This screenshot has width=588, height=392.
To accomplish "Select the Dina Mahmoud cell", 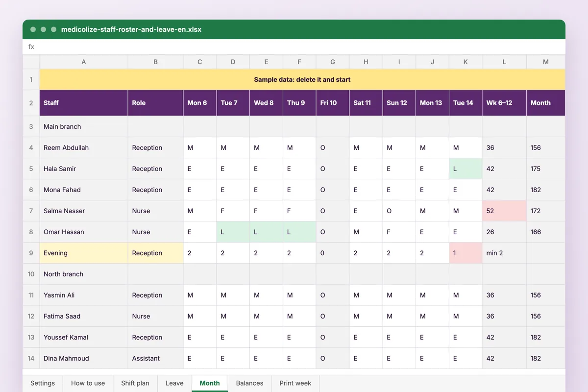I will pos(84,358).
